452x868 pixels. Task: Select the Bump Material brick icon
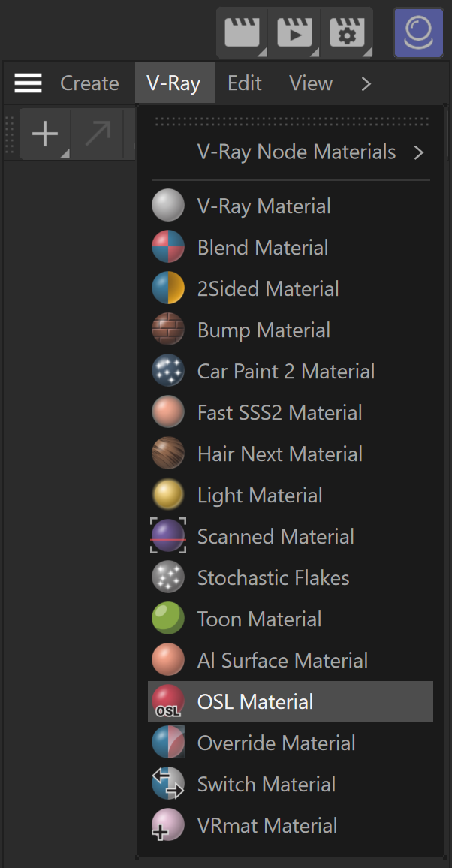point(168,330)
